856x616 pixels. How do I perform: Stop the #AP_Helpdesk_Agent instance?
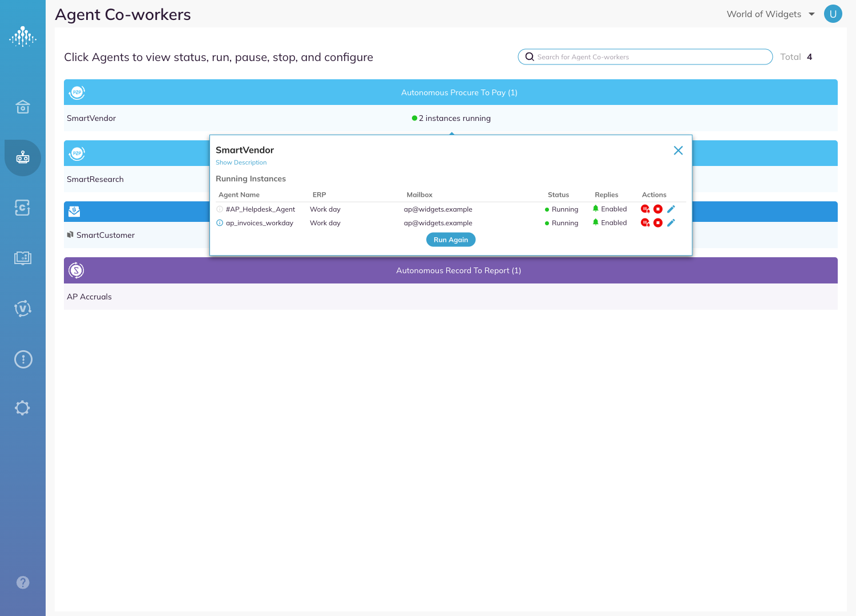tap(658, 209)
